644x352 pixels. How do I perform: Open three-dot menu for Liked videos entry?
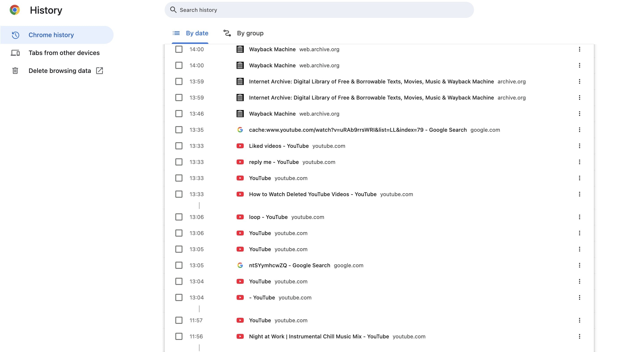tap(579, 146)
